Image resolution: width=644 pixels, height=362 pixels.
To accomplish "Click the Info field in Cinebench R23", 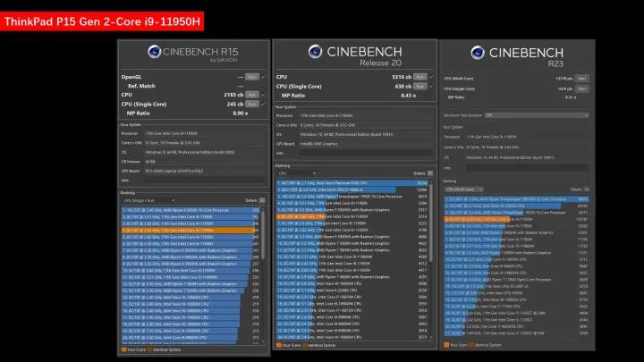I will (x=528, y=168).
